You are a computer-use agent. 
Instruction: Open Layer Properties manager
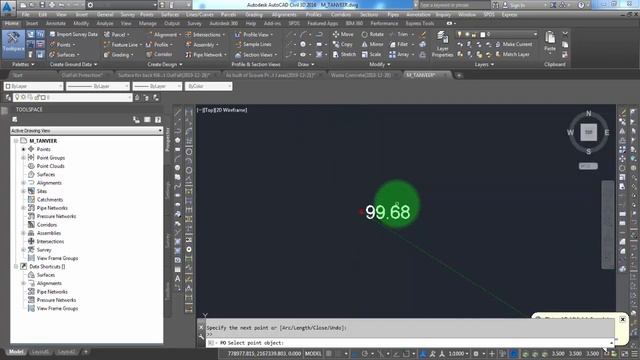coord(442,44)
